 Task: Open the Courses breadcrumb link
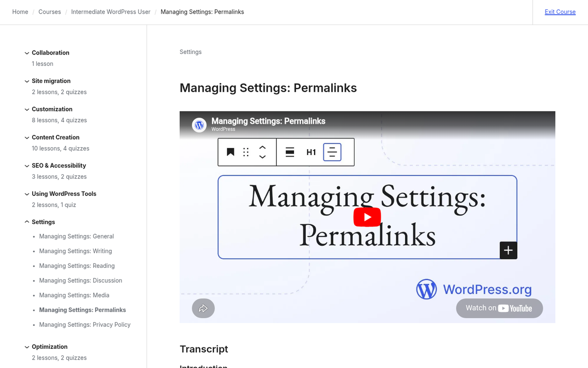coord(49,11)
